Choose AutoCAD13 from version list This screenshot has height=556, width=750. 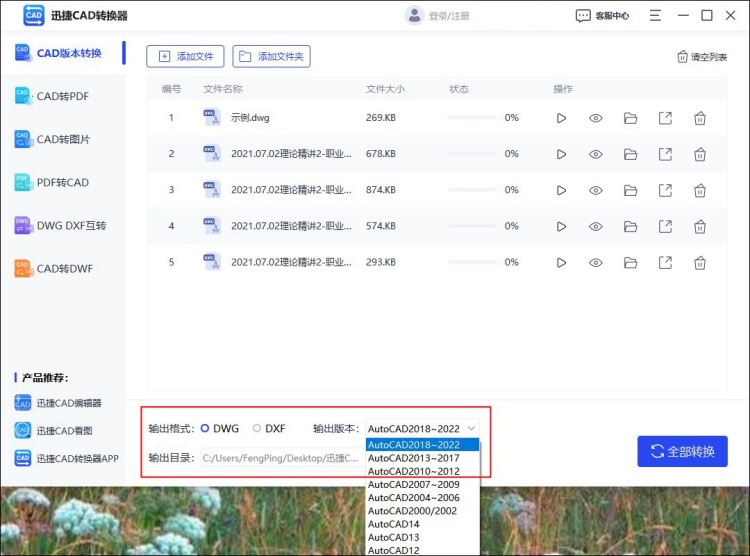422,537
